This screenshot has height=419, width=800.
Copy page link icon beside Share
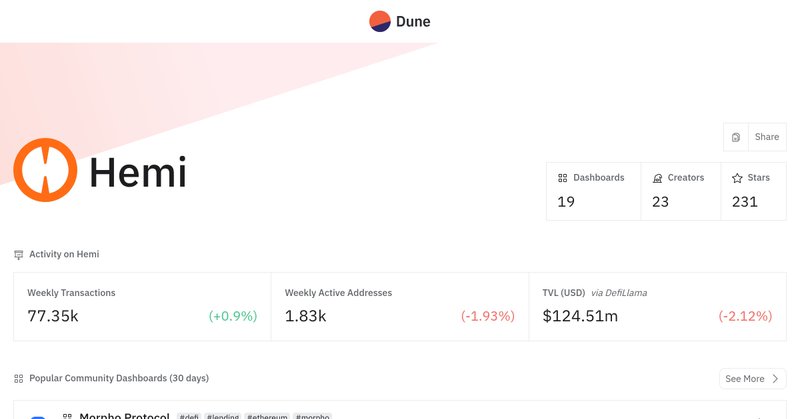(736, 137)
